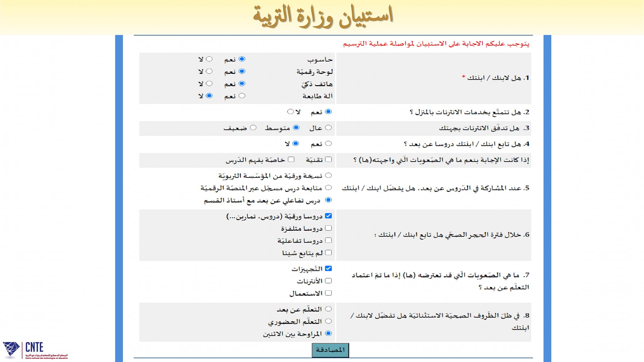Image resolution: width=644 pixels, height=362 pixels.
Task: Select المراوحة بين الاثنين option
Action: [x=329, y=333]
